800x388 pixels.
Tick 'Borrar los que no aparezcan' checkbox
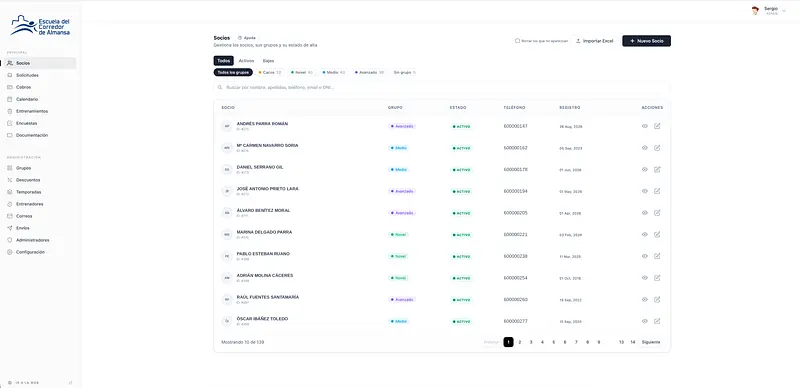pos(517,41)
